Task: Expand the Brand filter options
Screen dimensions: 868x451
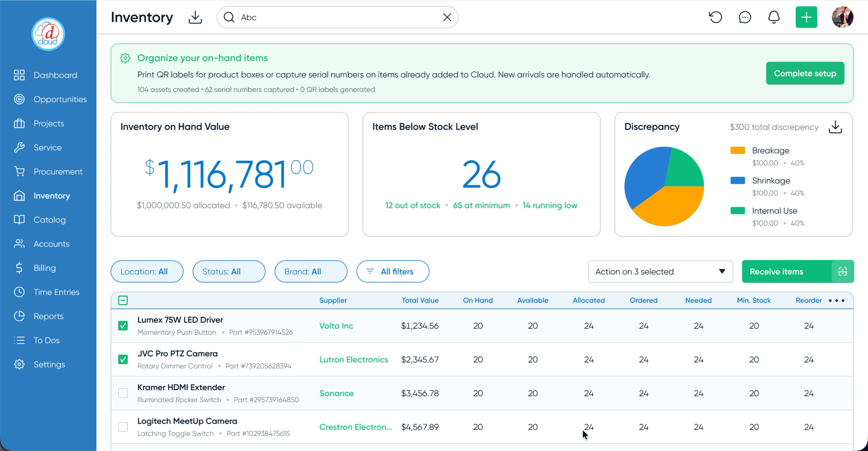Action: (310, 271)
